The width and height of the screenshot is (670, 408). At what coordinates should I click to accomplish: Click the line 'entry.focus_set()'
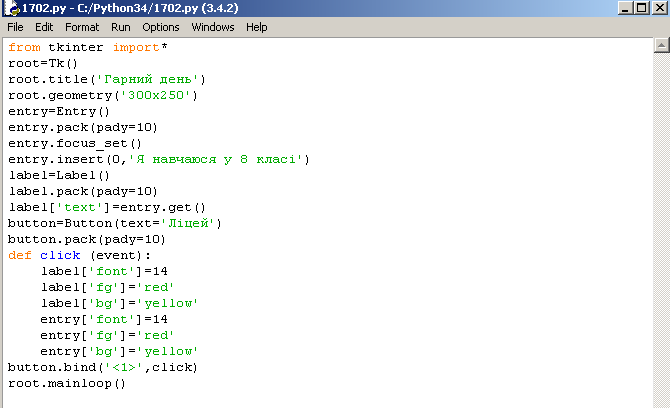75,144
